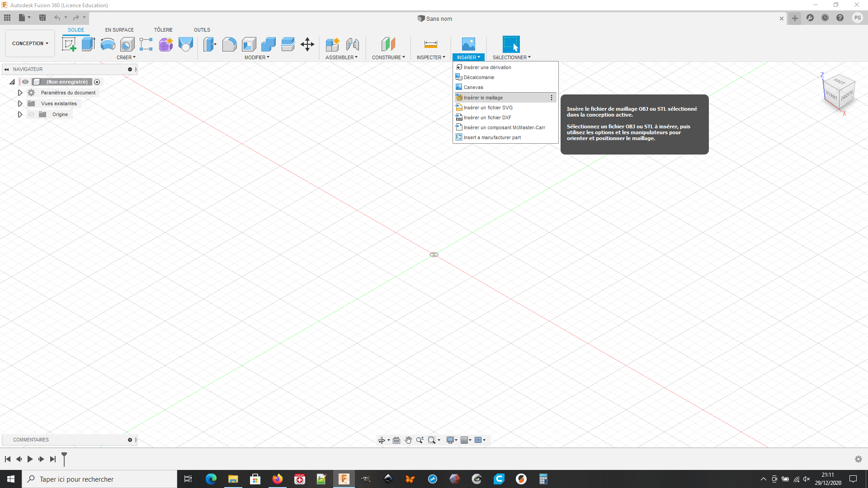Click the Pan hand icon
Viewport: 868px width, 488px height.
click(408, 440)
